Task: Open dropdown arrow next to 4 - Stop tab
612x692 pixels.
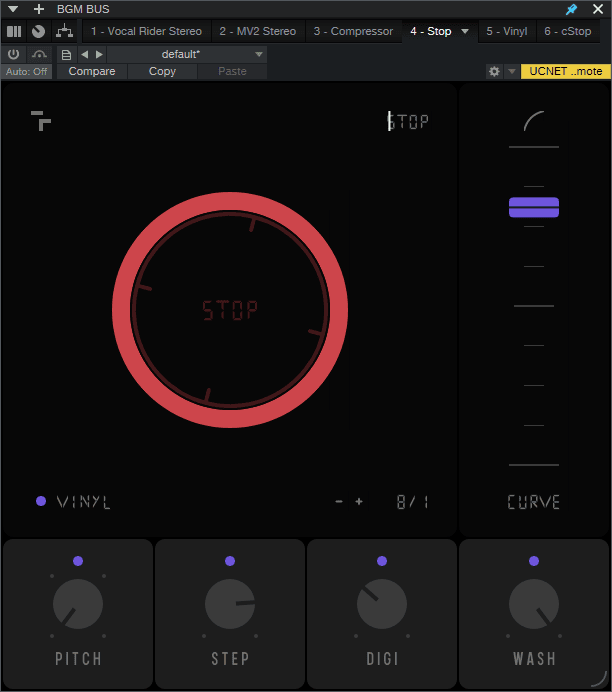Action: 465,31
